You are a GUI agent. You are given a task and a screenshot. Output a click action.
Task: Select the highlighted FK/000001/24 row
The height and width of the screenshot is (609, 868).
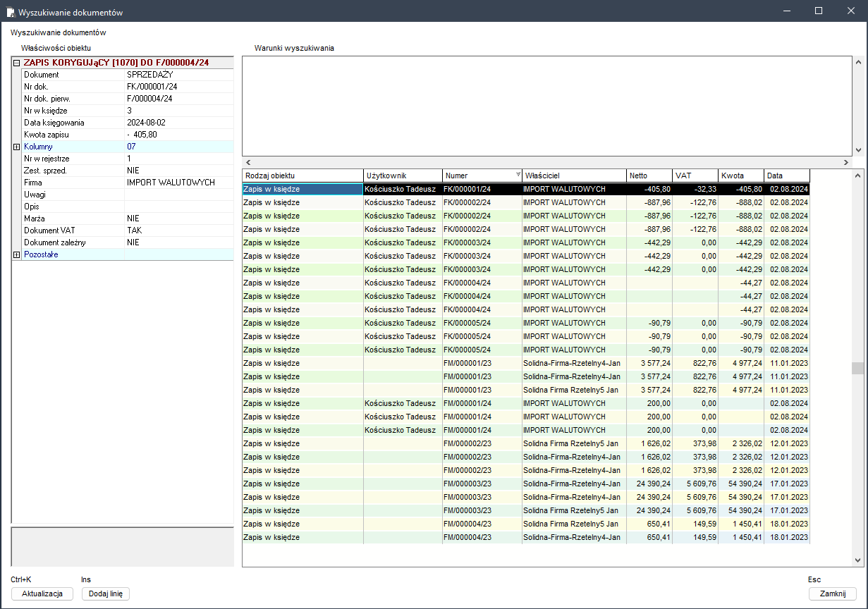pos(526,189)
